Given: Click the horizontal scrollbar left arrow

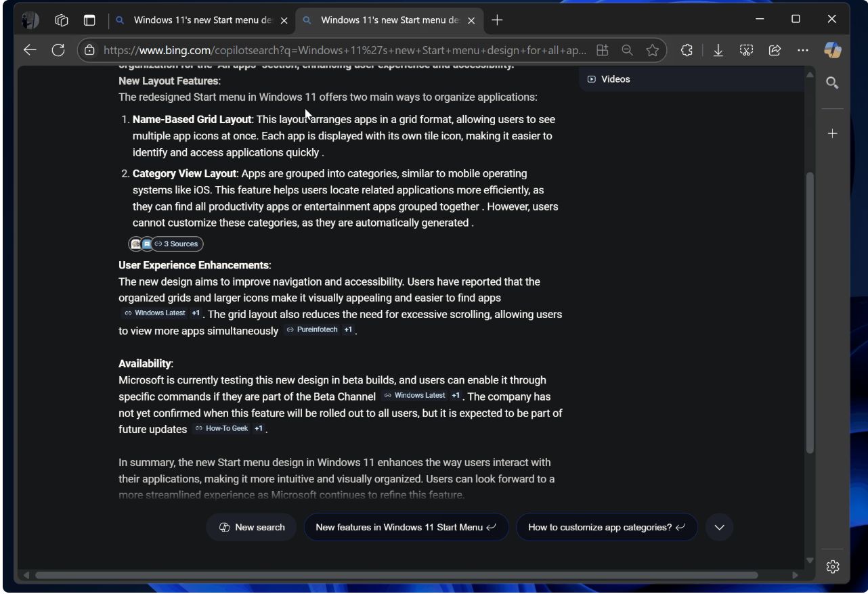Looking at the screenshot, I should (x=26, y=575).
